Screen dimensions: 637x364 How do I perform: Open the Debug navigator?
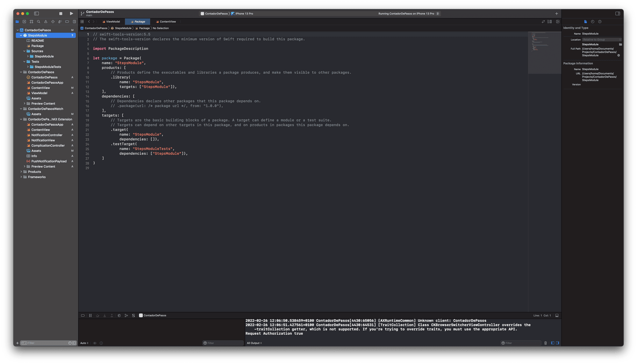60,22
